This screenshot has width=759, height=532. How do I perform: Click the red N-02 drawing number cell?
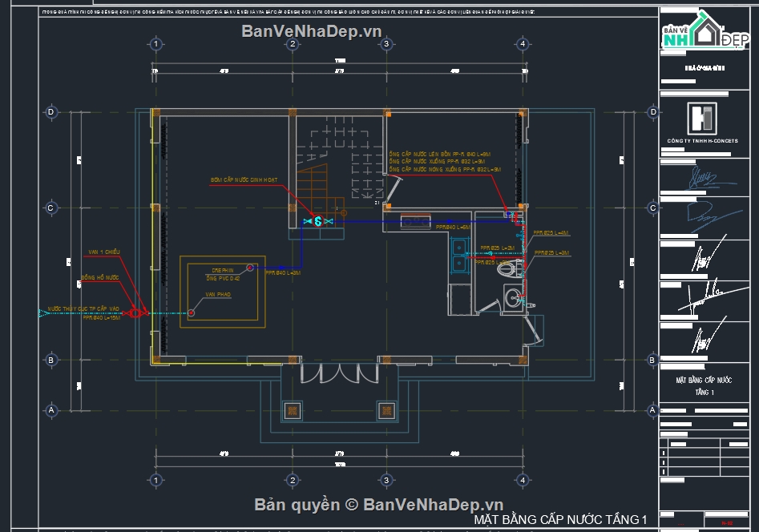tap(727, 523)
